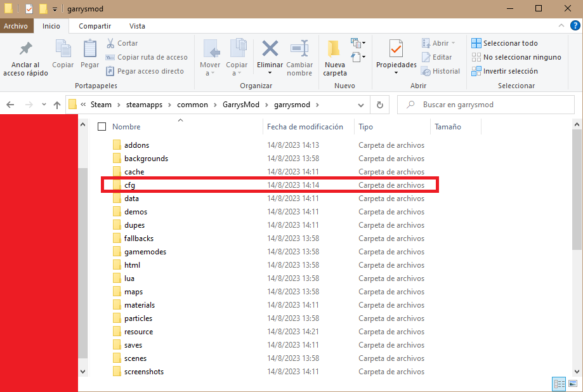Image resolution: width=583 pixels, height=392 pixels.
Task: Click the Pegar clipboard icon
Action: click(x=89, y=55)
